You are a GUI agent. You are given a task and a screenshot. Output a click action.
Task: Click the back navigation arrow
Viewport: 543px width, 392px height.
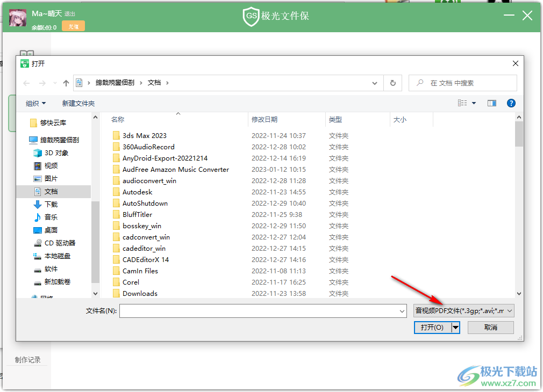[x=26, y=83]
